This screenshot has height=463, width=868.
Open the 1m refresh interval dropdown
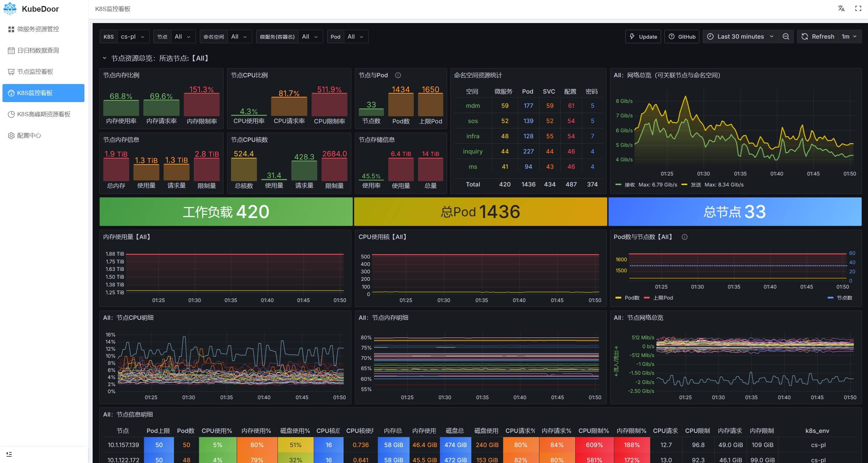tap(850, 37)
